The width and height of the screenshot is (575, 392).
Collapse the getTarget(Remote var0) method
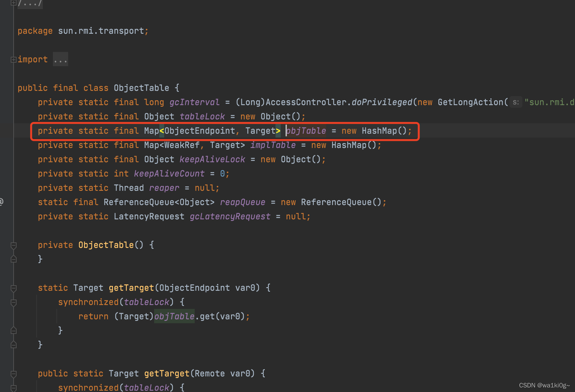point(14,374)
